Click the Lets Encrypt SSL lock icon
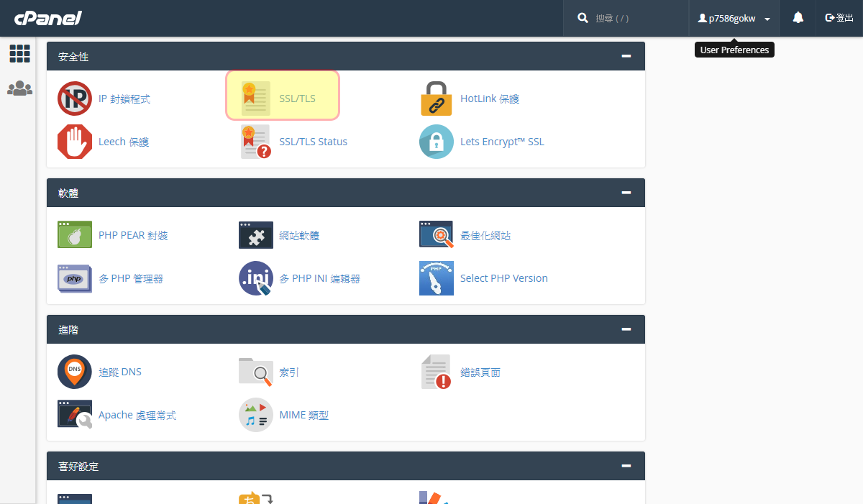Image resolution: width=863 pixels, height=504 pixels. pos(437,142)
